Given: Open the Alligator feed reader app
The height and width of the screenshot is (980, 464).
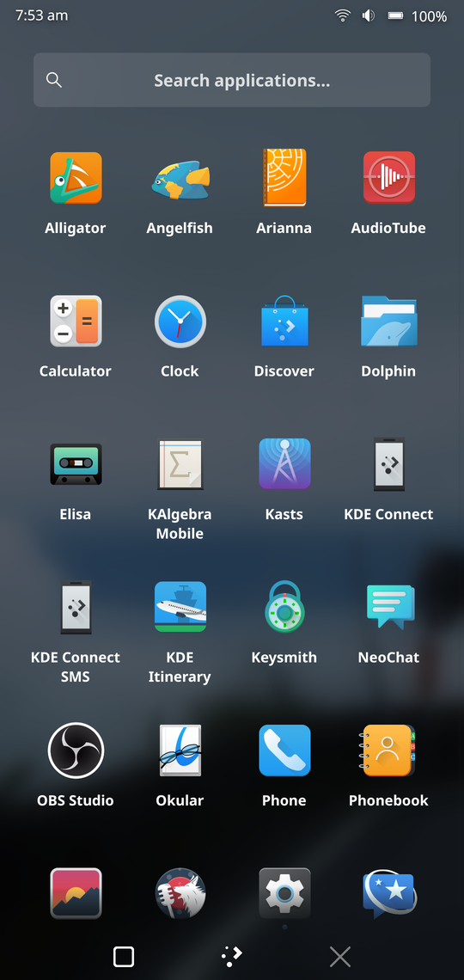Looking at the screenshot, I should pyautogui.click(x=76, y=177).
